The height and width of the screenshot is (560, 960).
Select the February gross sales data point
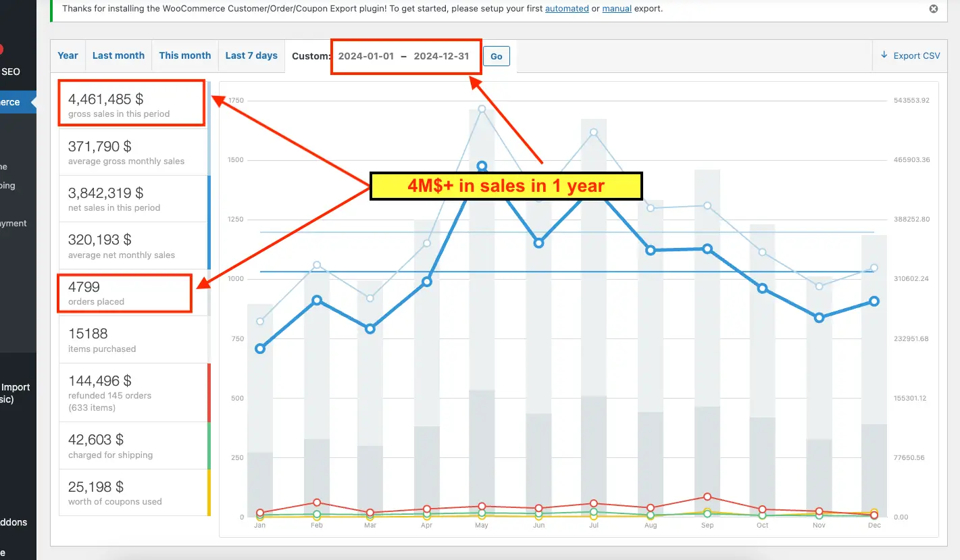[316, 265]
